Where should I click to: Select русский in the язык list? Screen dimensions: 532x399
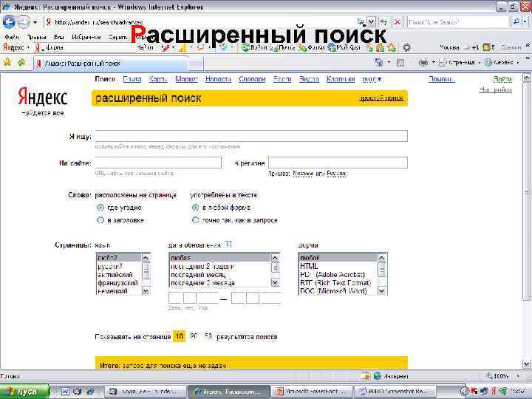point(119,266)
